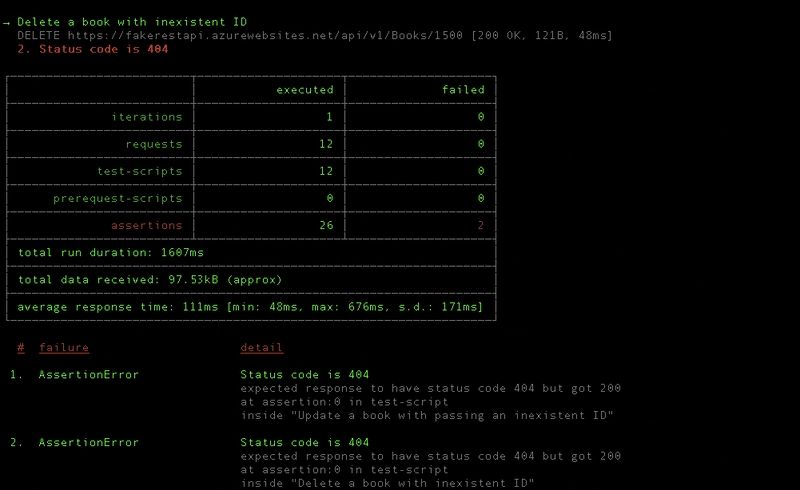The width and height of the screenshot is (800, 490).
Task: Select the first AssertionError entry
Action: (89, 375)
